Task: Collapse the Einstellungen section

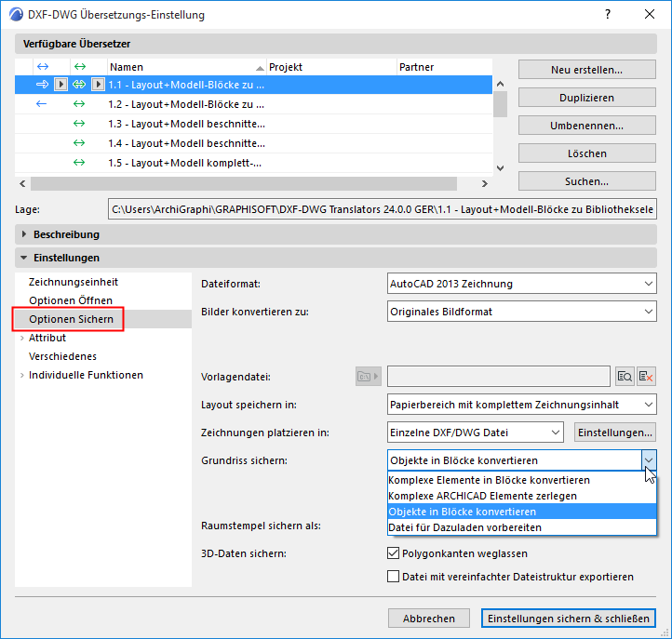Action: pyautogui.click(x=24, y=258)
